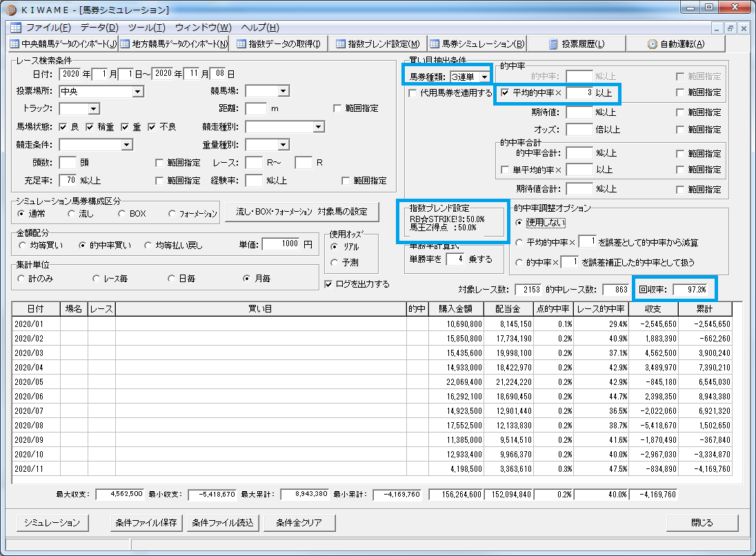
Task: Enable 代用馬券を適用する checkbox
Action: (x=412, y=93)
